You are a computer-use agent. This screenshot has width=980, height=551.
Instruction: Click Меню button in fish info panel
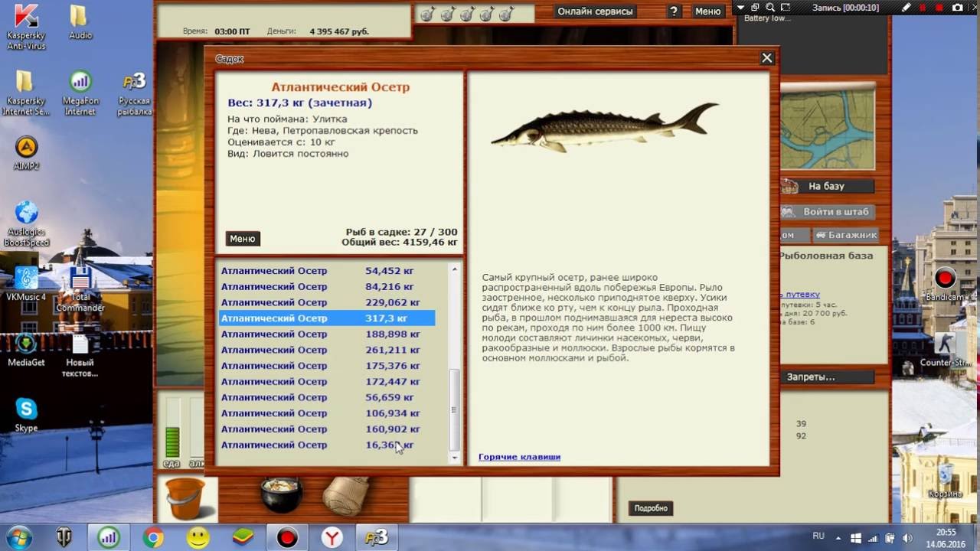(x=243, y=239)
